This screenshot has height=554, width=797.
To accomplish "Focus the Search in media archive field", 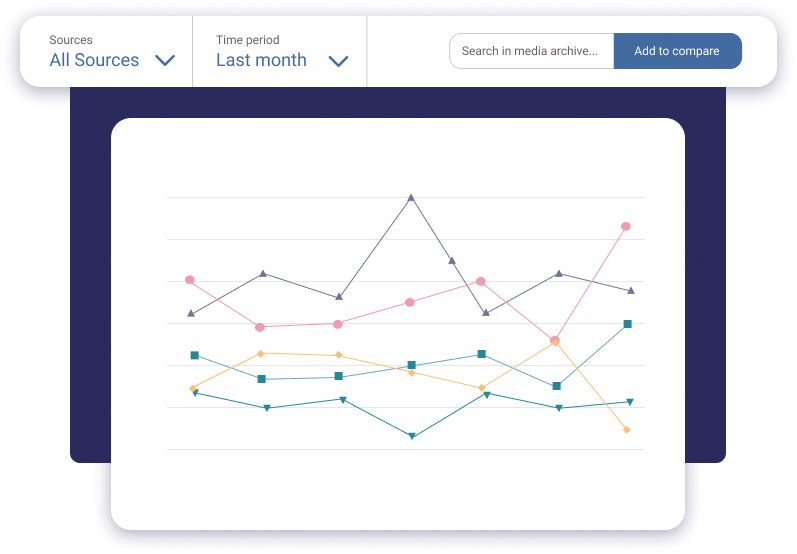I will 531,51.
